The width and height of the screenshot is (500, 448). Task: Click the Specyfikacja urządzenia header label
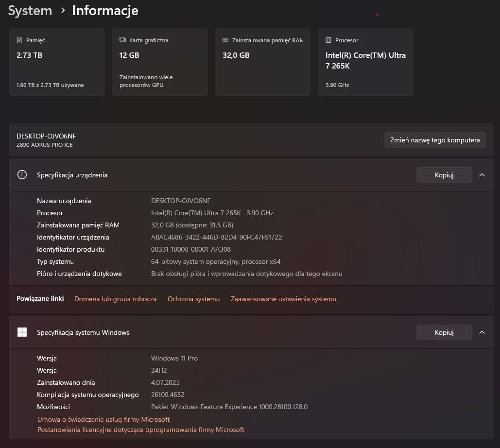click(72, 175)
